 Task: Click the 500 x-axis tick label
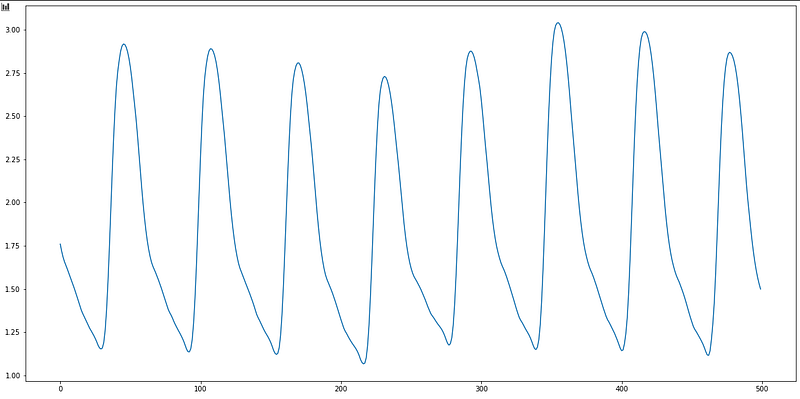762,389
